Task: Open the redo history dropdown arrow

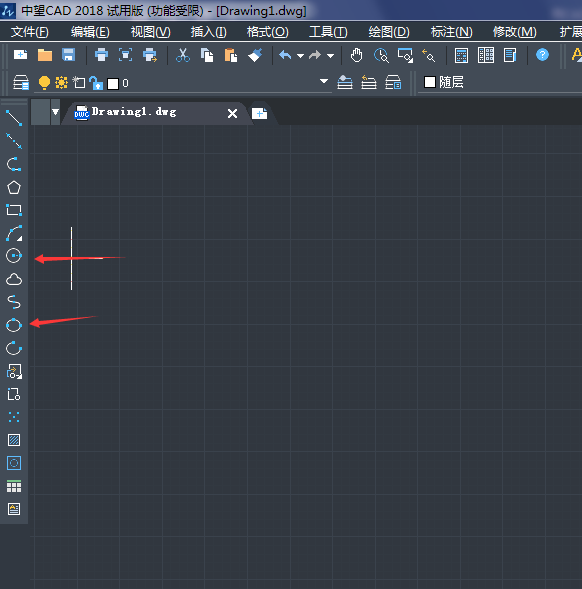Action: coord(330,56)
